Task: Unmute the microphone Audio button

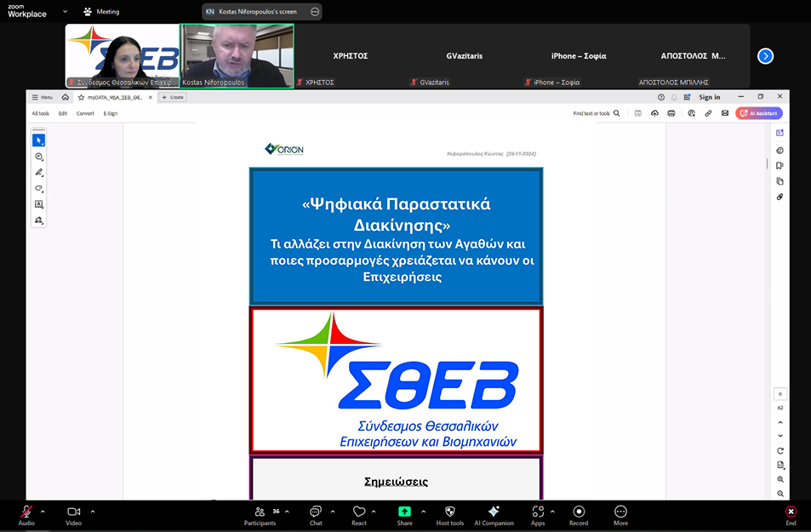Action: click(26, 513)
